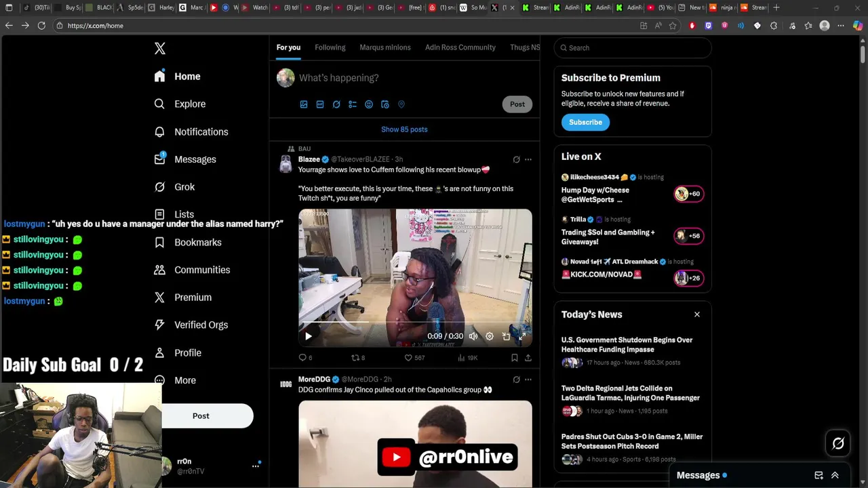Open Grok from sidebar
868x488 pixels.
[x=175, y=187]
